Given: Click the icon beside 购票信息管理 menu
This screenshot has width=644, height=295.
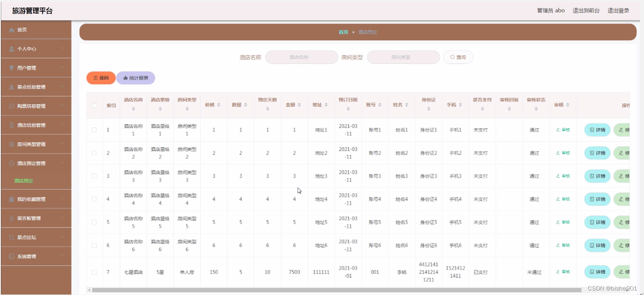Looking at the screenshot, I should (x=12, y=106).
